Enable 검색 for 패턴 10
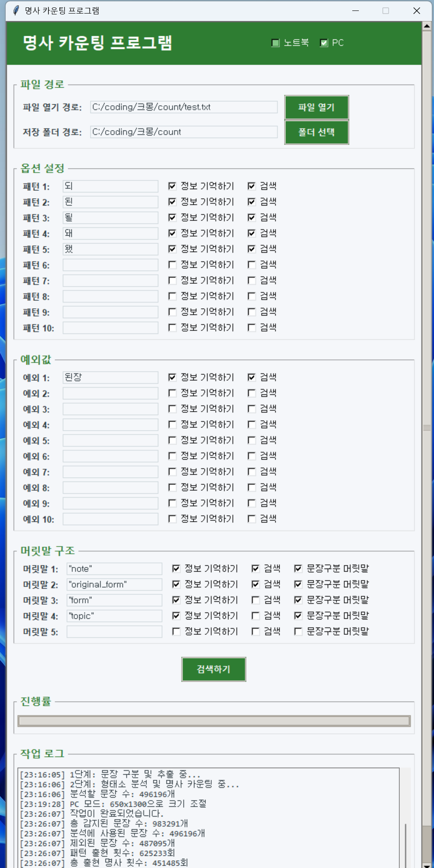The height and width of the screenshot is (868, 434). 251,327
